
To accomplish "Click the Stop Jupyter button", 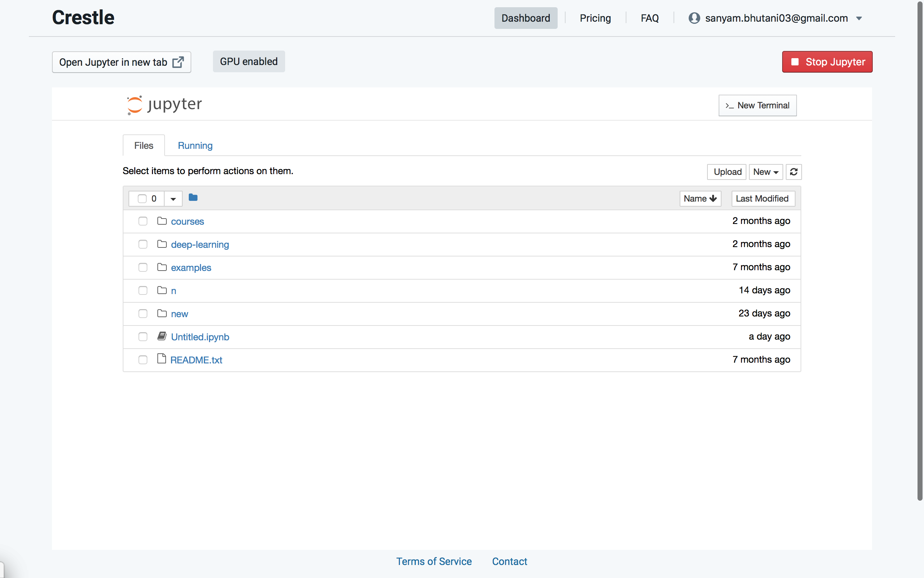I will tap(827, 61).
